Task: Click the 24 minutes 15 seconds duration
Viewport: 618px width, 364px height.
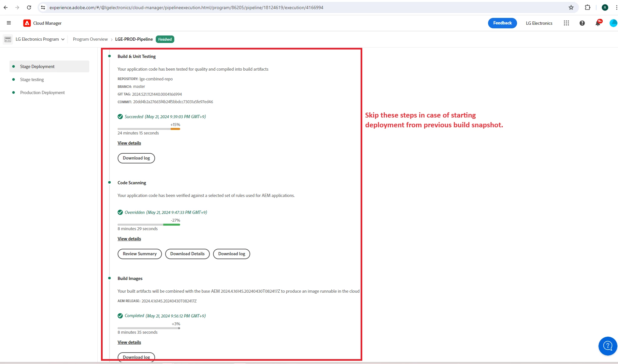Action: pos(138,133)
